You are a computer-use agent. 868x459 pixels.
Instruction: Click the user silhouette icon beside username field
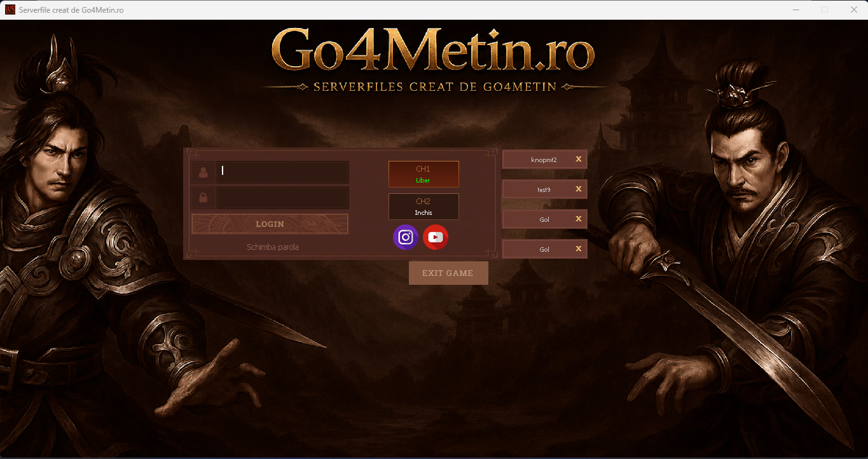tap(203, 172)
